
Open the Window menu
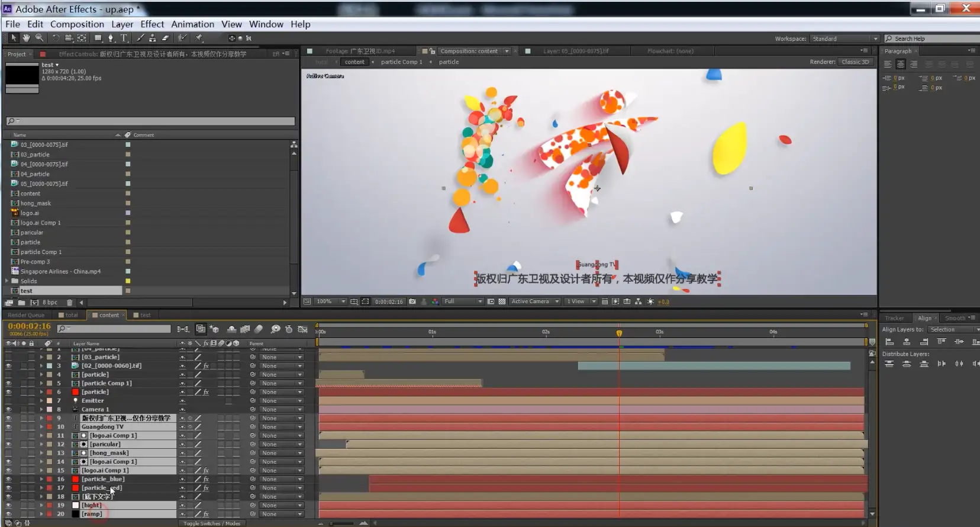click(x=266, y=24)
